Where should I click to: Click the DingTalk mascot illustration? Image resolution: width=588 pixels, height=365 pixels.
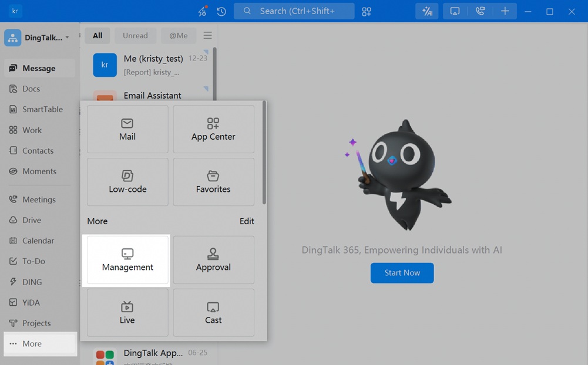(x=398, y=175)
